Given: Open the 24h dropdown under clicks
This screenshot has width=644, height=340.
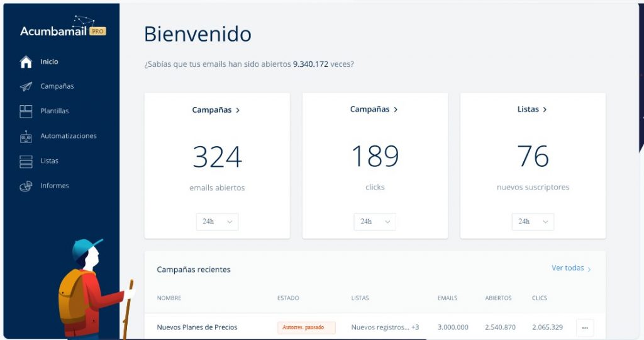Looking at the screenshot, I should pyautogui.click(x=375, y=222).
